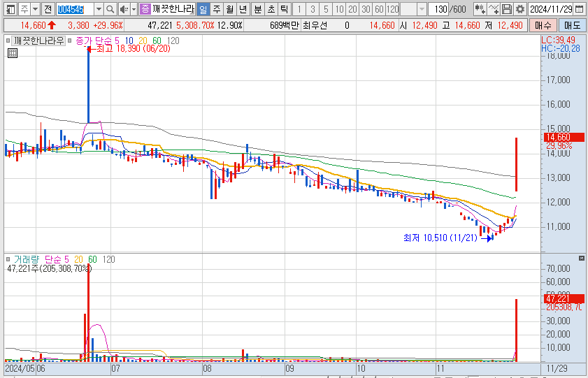Screen dimensions: 588x378
Task: Click the 최고 18,390 (06/20) high marker
Action: tap(129, 48)
